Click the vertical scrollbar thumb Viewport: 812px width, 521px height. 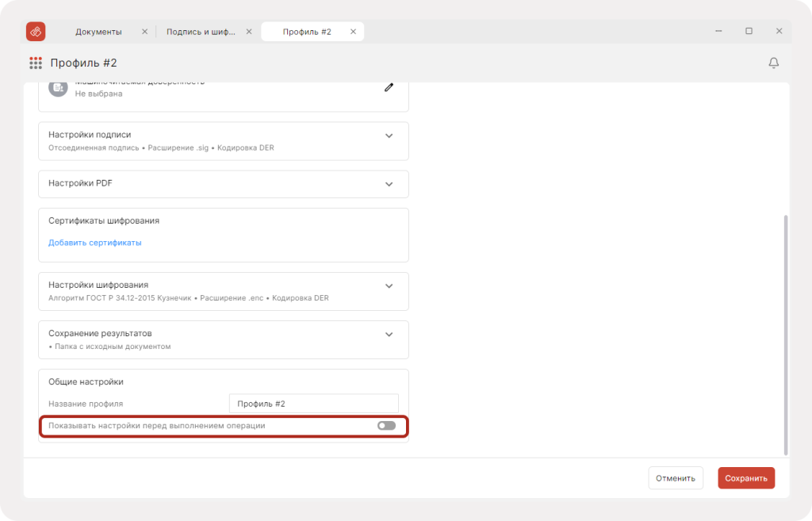(x=786, y=335)
